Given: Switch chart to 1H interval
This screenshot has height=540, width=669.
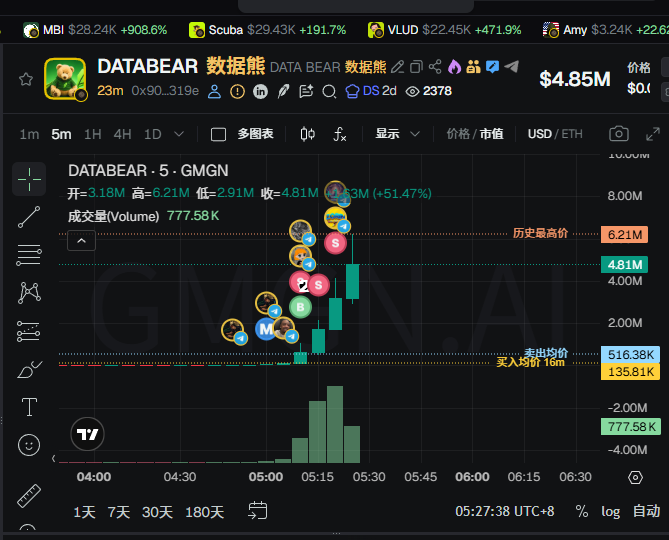Looking at the screenshot, I should 93,134.
